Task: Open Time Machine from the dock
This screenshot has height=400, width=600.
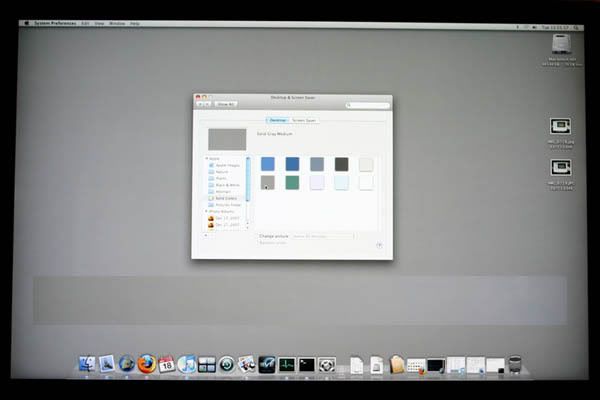Action: (227, 365)
